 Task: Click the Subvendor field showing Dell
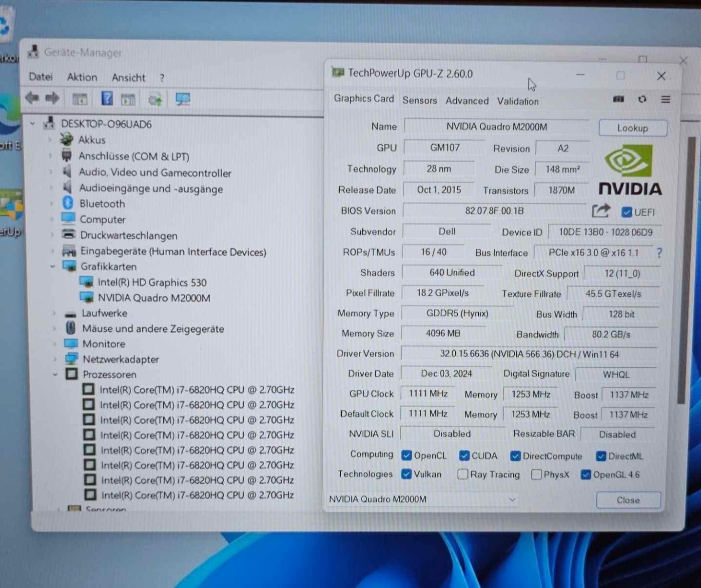click(447, 231)
